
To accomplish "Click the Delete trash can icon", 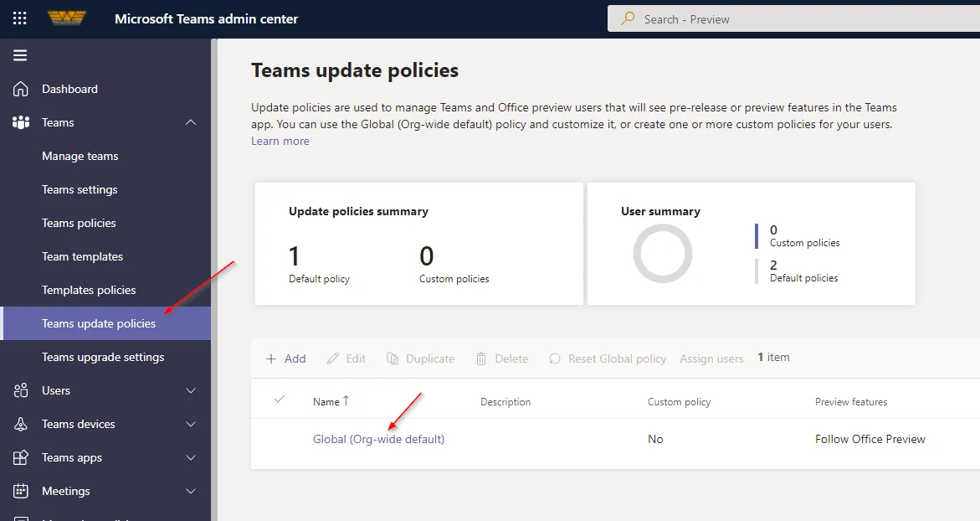I will (x=481, y=359).
